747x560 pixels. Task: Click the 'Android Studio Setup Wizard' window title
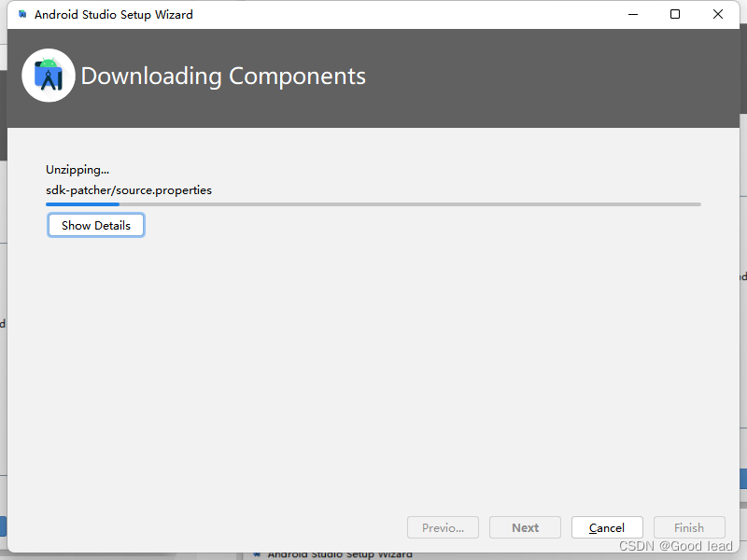click(x=113, y=15)
